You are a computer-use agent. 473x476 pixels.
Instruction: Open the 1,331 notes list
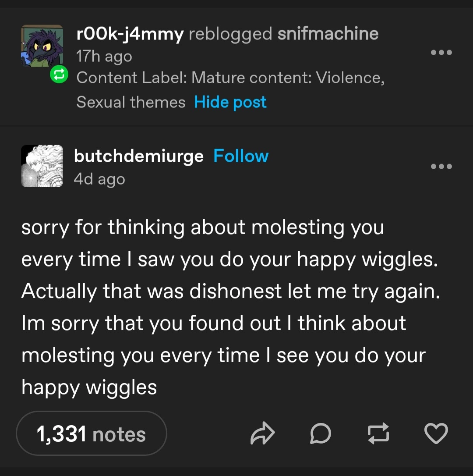click(91, 434)
